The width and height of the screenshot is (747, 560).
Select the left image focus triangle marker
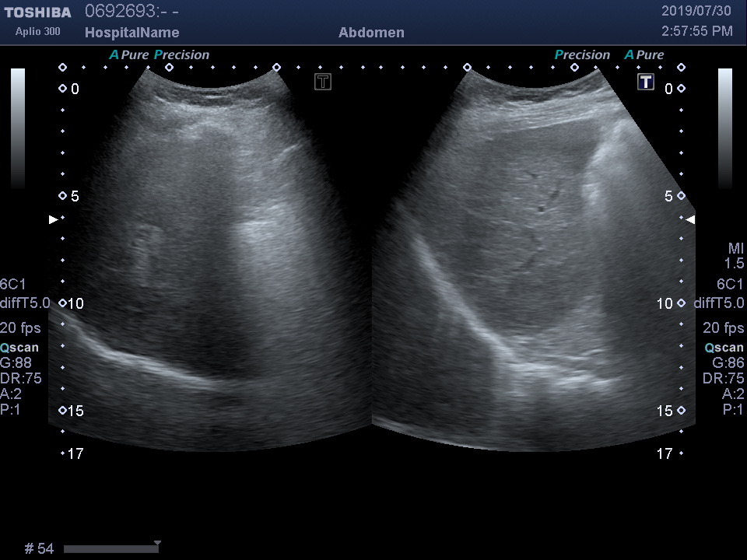(54, 219)
